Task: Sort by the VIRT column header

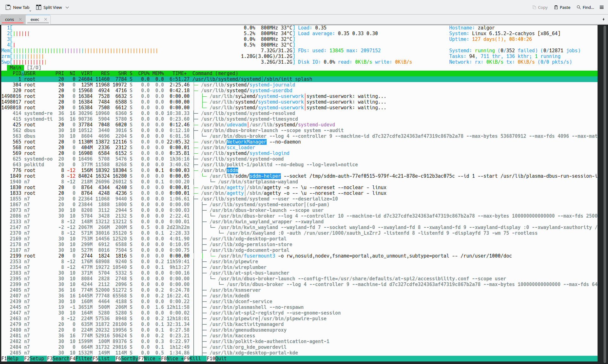Action: (x=87, y=73)
